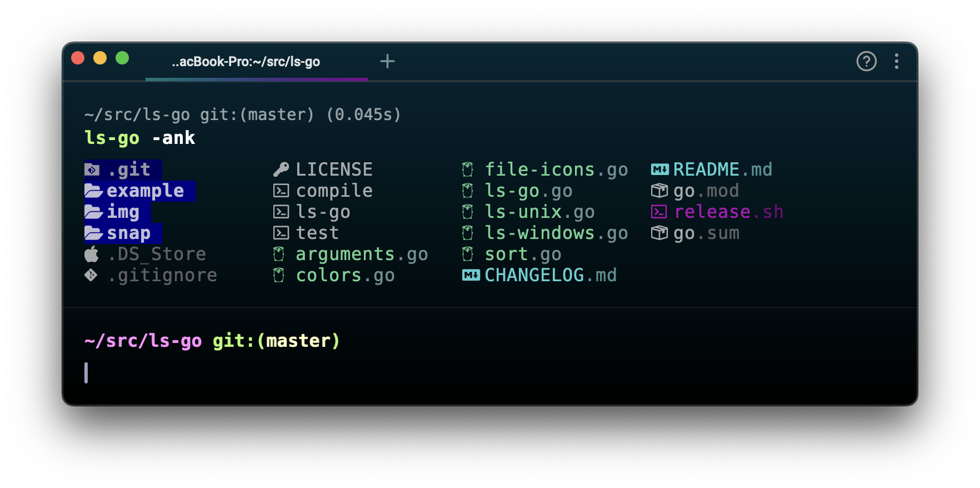The height and width of the screenshot is (488, 980).
Task: Minimize the window with yellow button
Action: (100, 58)
